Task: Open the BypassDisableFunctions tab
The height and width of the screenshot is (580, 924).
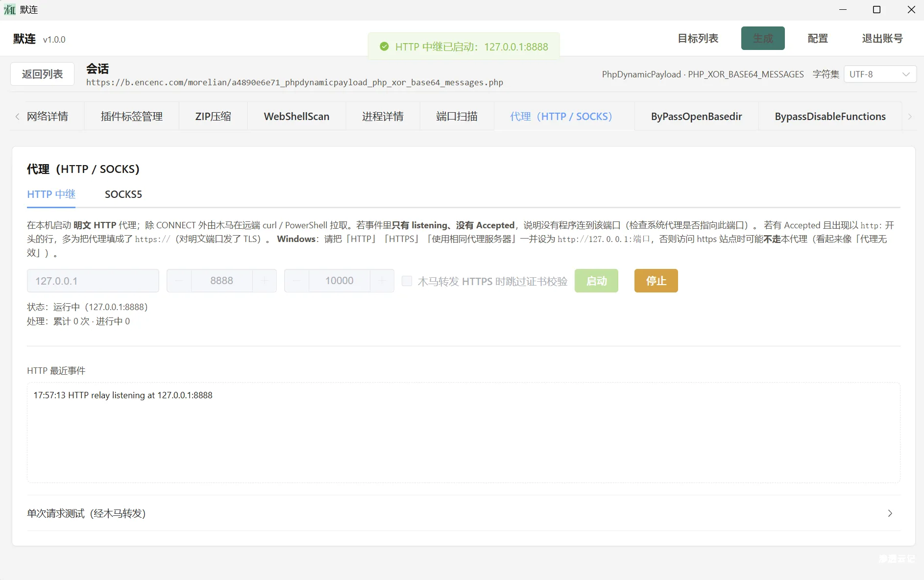Action: (829, 116)
